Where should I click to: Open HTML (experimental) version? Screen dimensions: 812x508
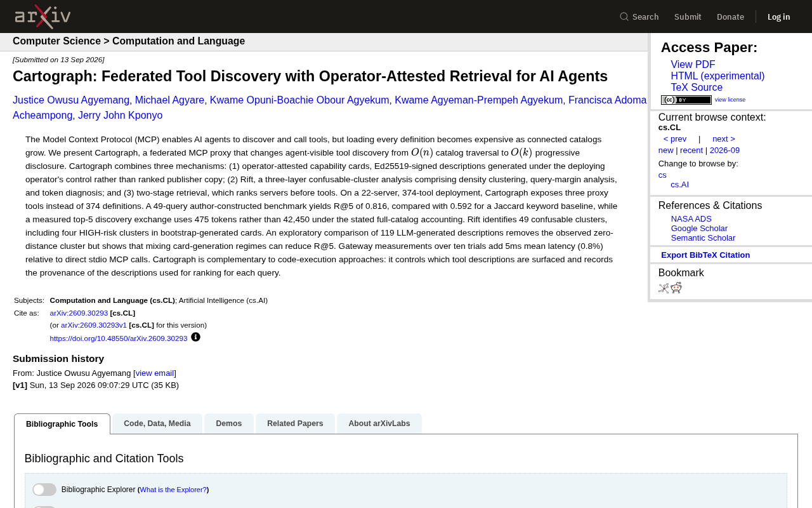point(717,76)
